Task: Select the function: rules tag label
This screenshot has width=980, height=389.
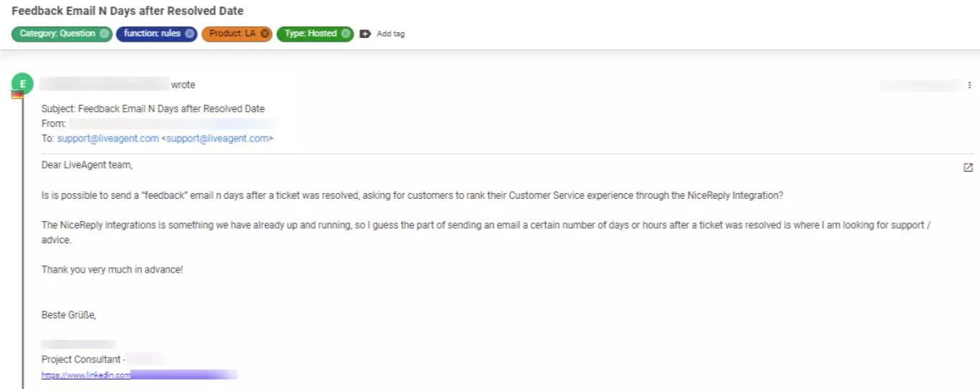Action: [152, 34]
